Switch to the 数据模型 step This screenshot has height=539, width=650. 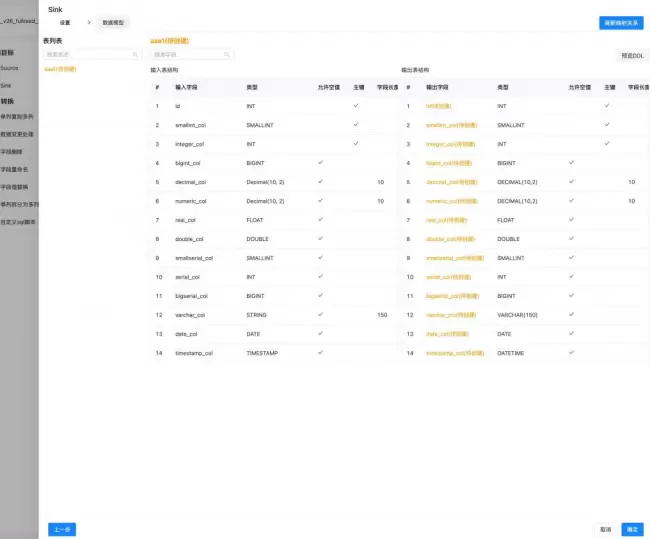113,21
